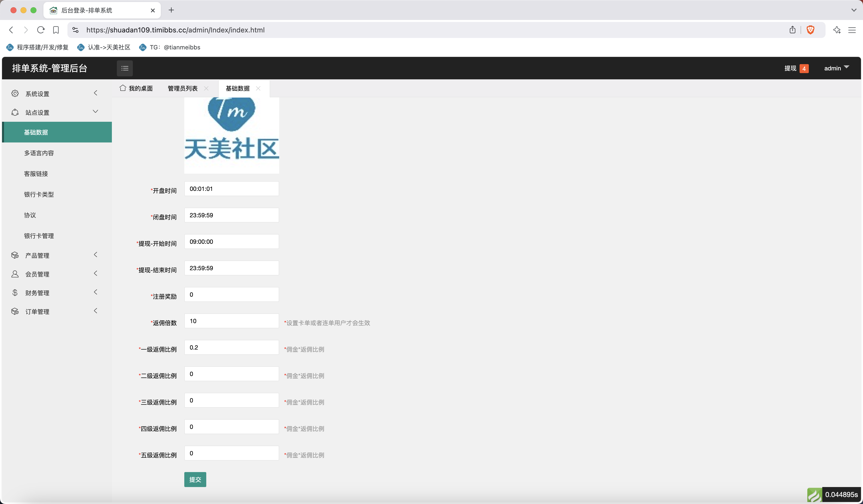Open site settings icon in address bar
This screenshot has height=504, width=863.
[x=76, y=30]
